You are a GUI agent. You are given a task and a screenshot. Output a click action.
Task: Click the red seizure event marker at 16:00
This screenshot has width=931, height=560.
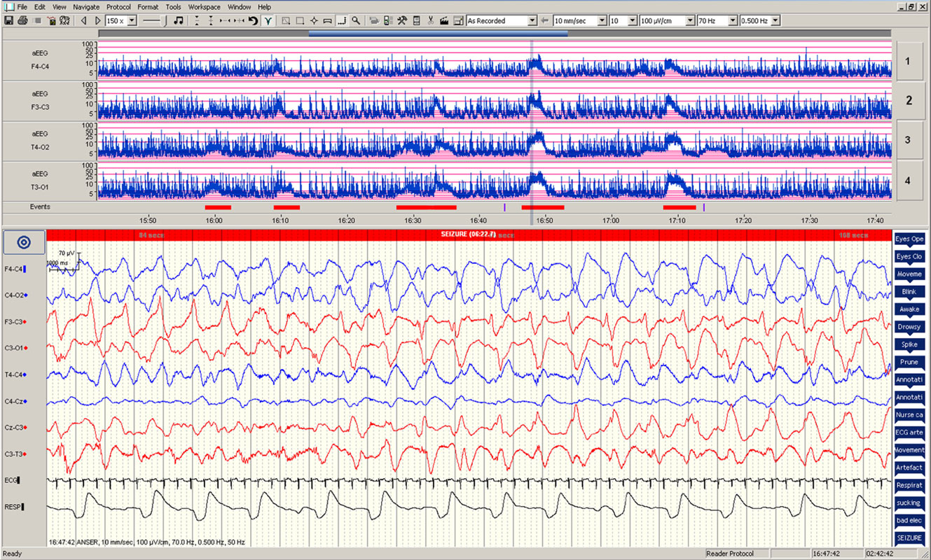[218, 207]
